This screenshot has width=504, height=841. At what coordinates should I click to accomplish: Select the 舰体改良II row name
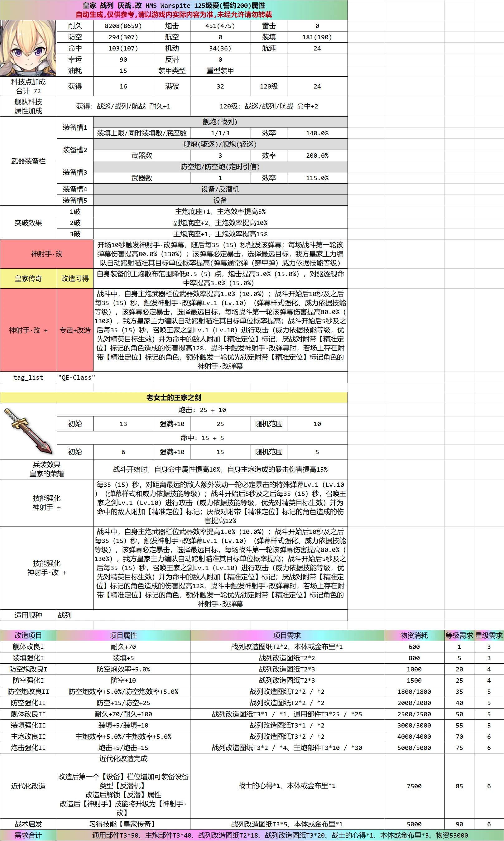[28, 714]
